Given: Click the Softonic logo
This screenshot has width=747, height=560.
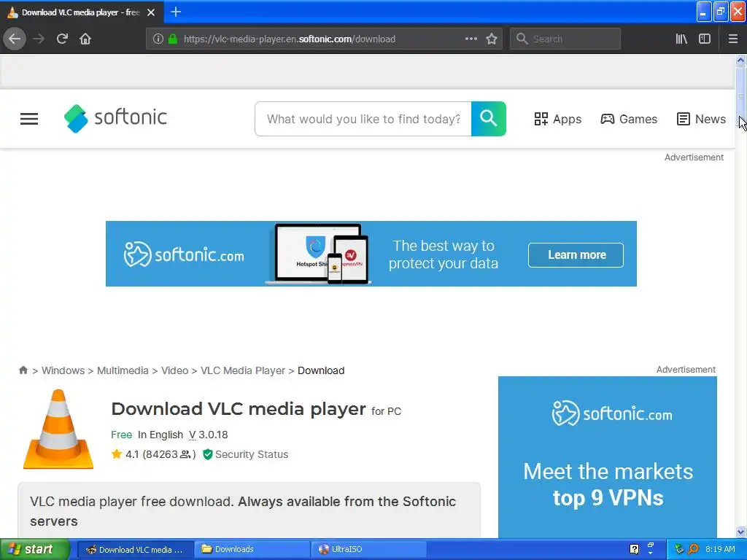Looking at the screenshot, I should [x=115, y=118].
